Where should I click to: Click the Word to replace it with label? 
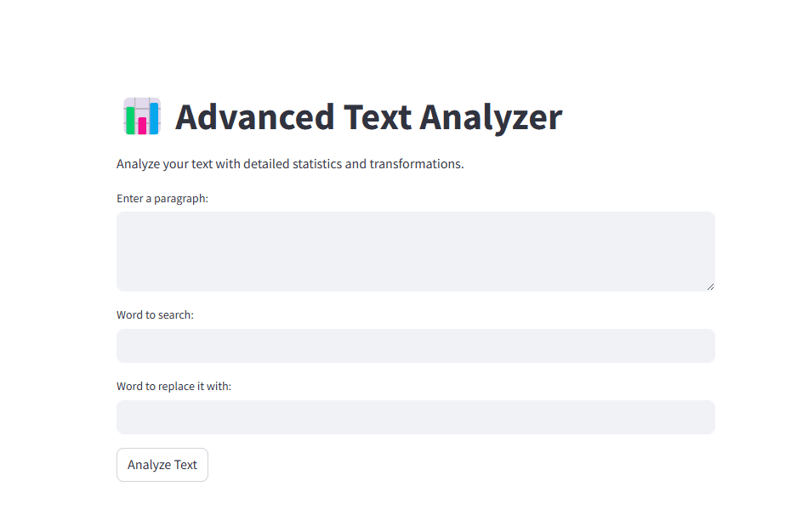(173, 386)
